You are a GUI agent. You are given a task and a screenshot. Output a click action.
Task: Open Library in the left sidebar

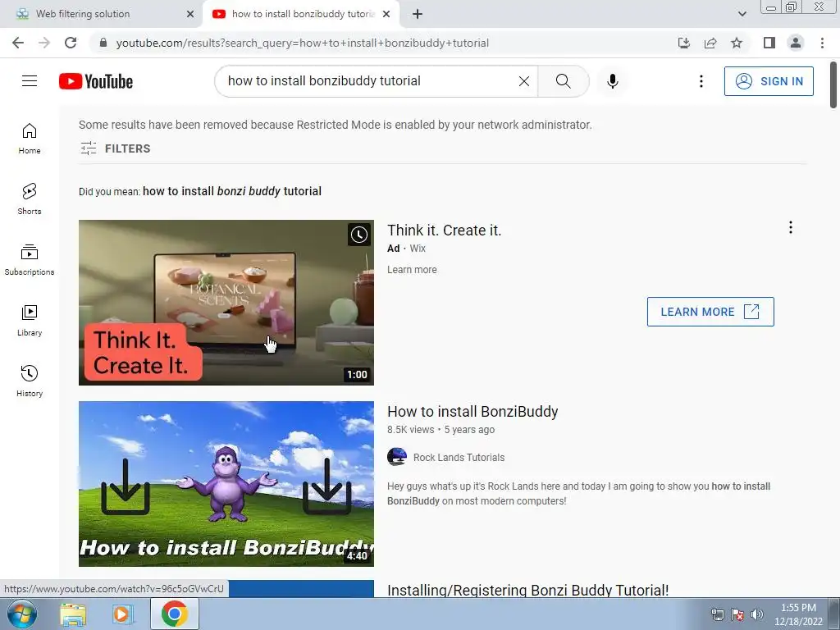tap(30, 321)
